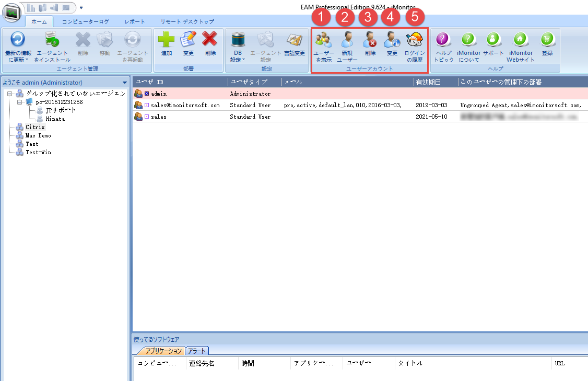Click the 最新の情報に更新 refresh icon

(x=18, y=39)
